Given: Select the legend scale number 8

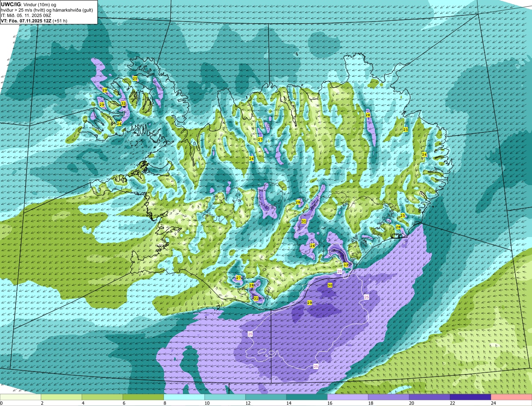Looking at the screenshot, I should coord(164,403).
